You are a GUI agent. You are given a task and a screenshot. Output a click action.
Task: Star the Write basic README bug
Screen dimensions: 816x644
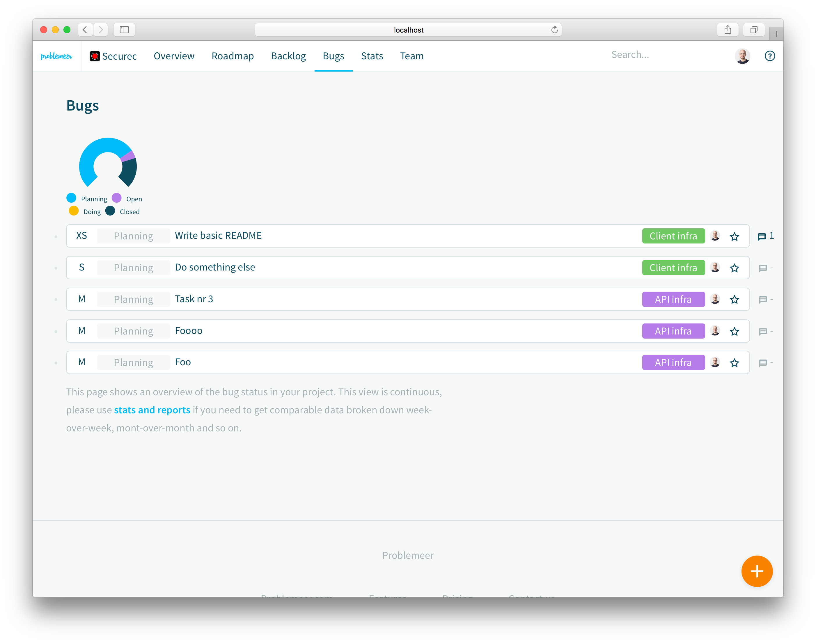click(734, 236)
